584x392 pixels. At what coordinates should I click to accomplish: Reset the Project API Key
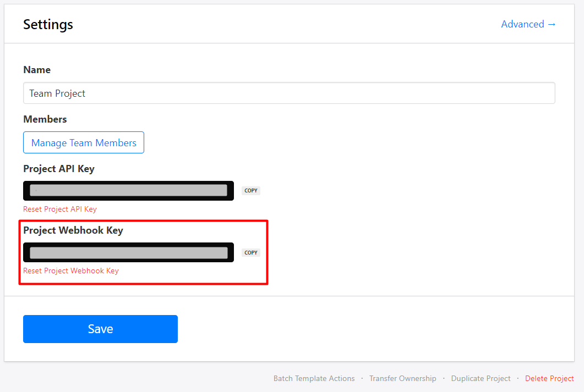[x=60, y=209]
